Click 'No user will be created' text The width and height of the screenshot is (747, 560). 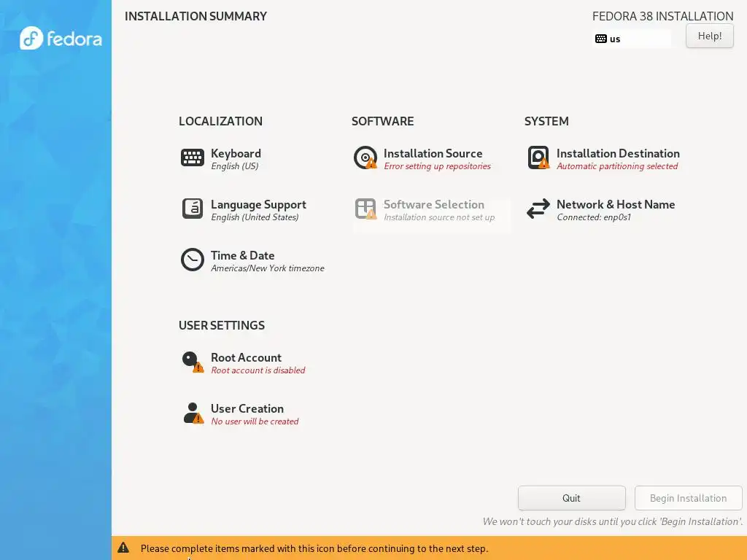click(255, 421)
